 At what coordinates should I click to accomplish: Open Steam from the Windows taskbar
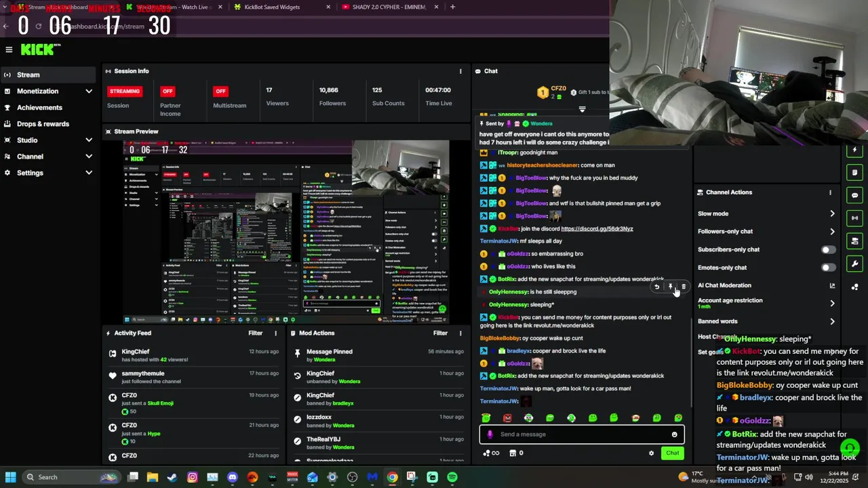click(172, 477)
